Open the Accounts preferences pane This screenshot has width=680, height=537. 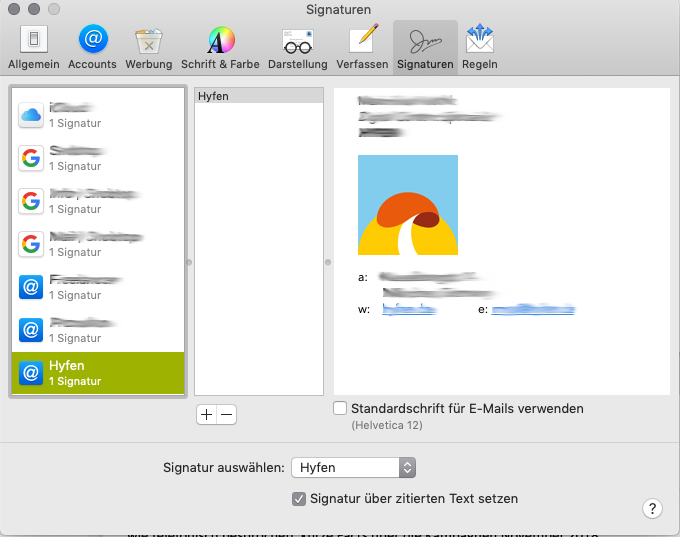(92, 47)
